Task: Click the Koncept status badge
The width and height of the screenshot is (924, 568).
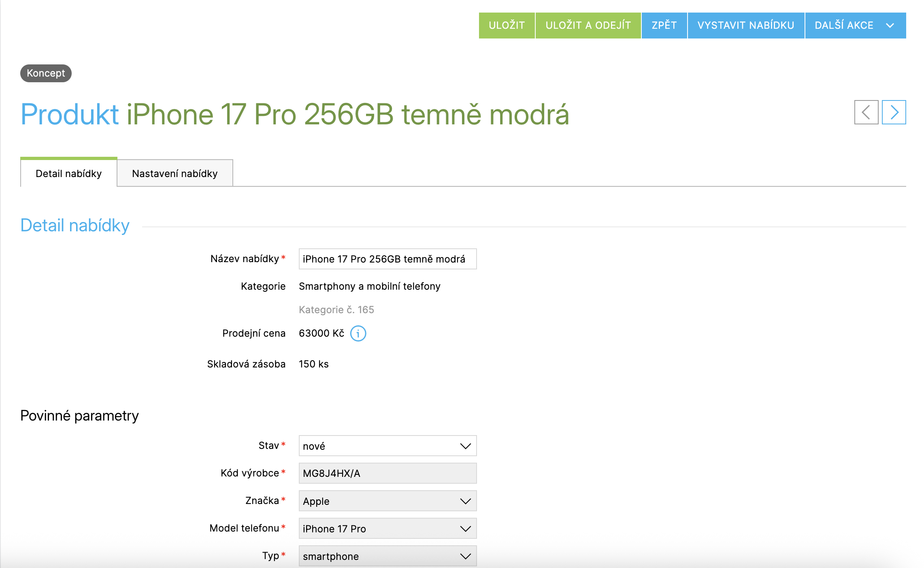Action: 46,73
